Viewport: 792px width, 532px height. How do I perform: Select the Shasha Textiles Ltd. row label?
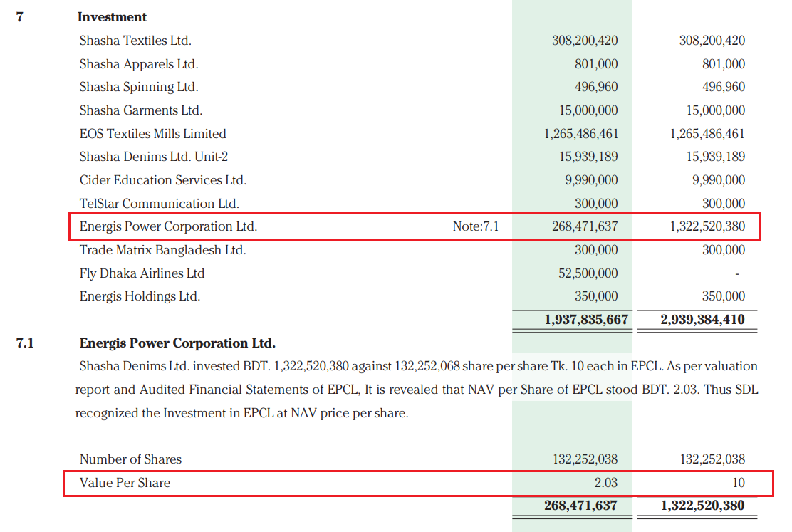pyautogui.click(x=135, y=41)
